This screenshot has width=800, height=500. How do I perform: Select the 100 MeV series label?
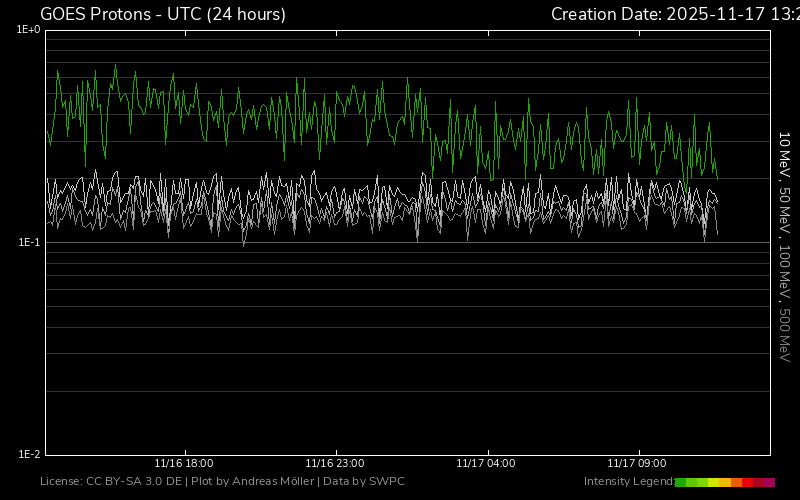click(x=785, y=270)
